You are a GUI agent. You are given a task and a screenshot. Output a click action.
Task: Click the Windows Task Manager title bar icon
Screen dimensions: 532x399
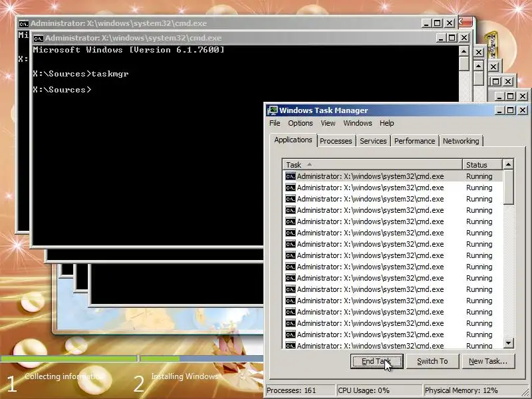(x=272, y=110)
